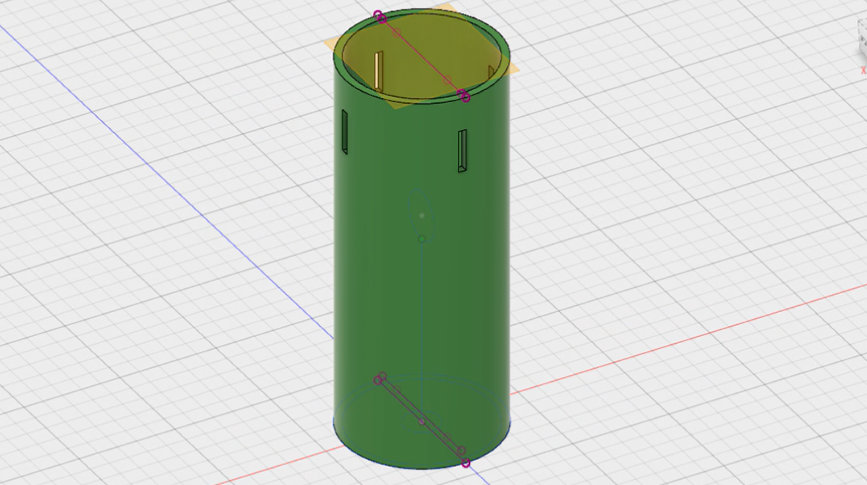
Task: Pick the magenta sketch line across the top opening
Action: click(x=421, y=56)
